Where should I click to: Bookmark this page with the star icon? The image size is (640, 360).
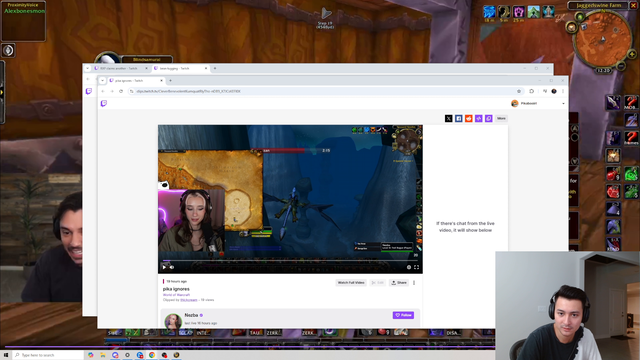pos(519,91)
